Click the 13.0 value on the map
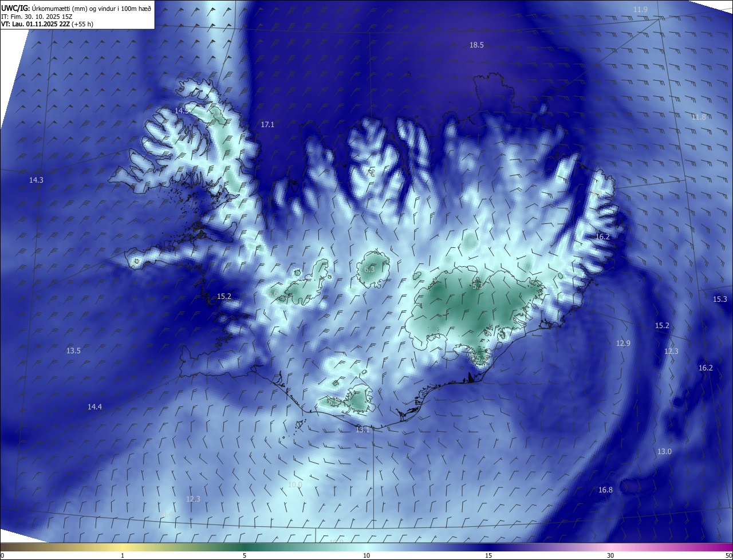Viewport: 733px width, 560px height. (664, 451)
